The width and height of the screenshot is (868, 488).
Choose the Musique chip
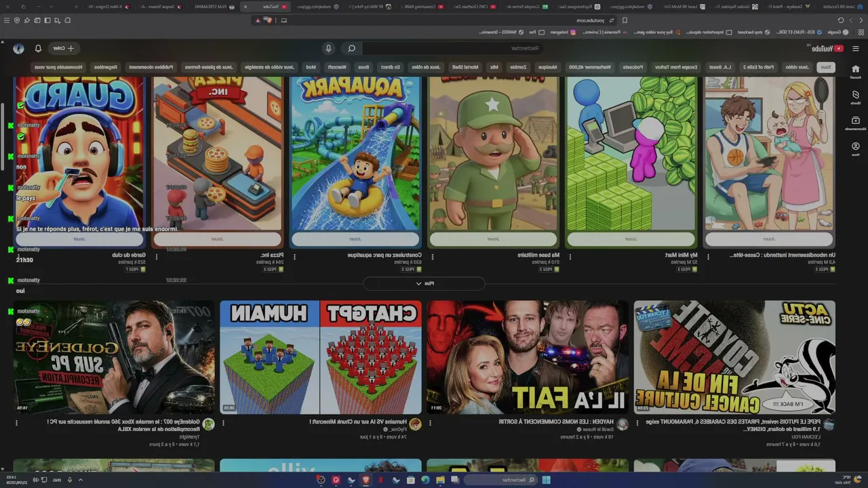pos(548,67)
